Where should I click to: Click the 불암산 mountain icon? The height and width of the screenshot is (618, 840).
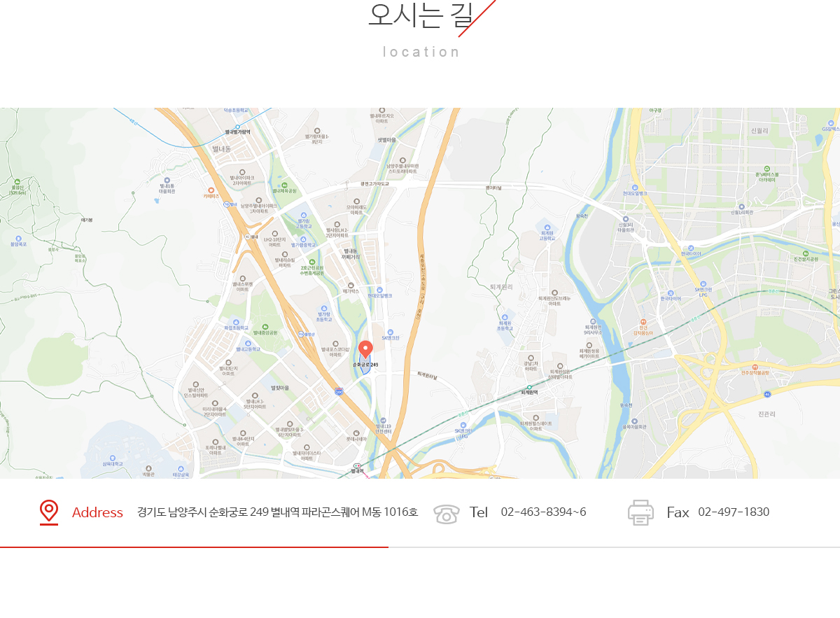coord(17,182)
